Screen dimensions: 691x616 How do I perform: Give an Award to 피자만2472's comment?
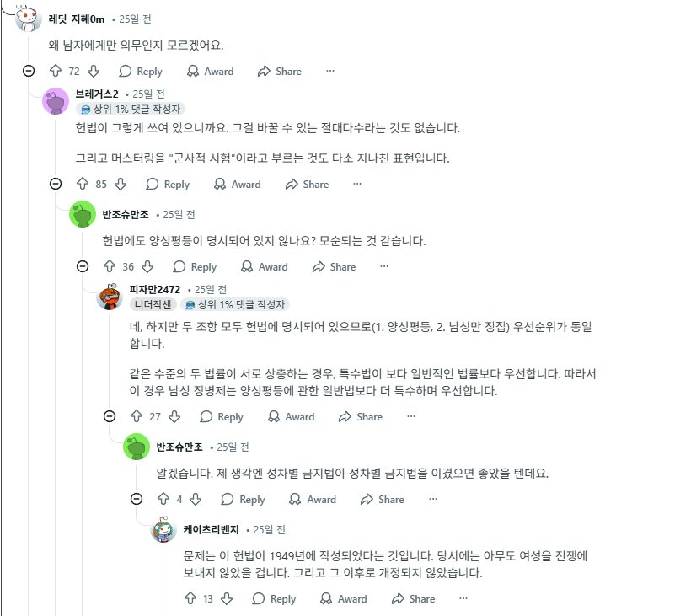tap(291, 417)
